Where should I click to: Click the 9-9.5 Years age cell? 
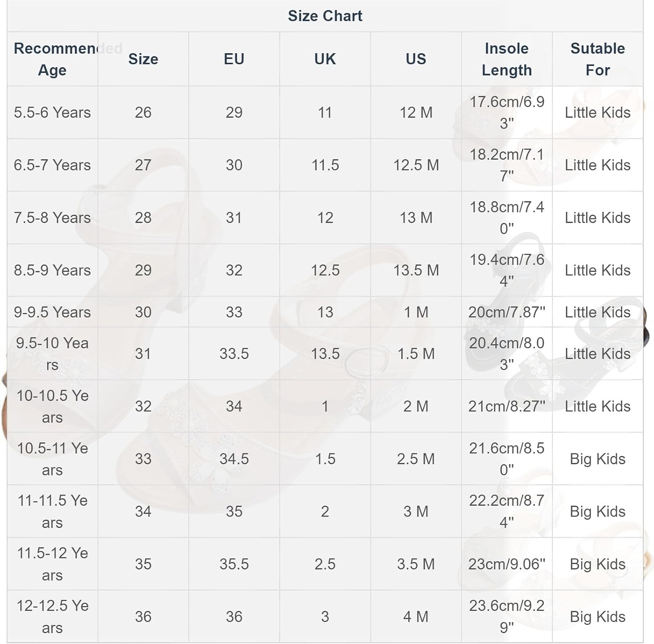tap(52, 312)
